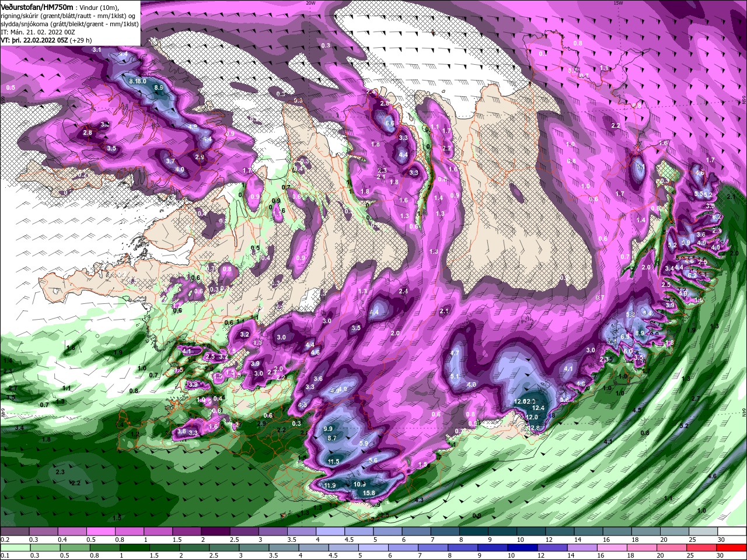Click the dark navy blue rain legend swatch
This screenshot has width=747, height=560.
click(x=521, y=548)
